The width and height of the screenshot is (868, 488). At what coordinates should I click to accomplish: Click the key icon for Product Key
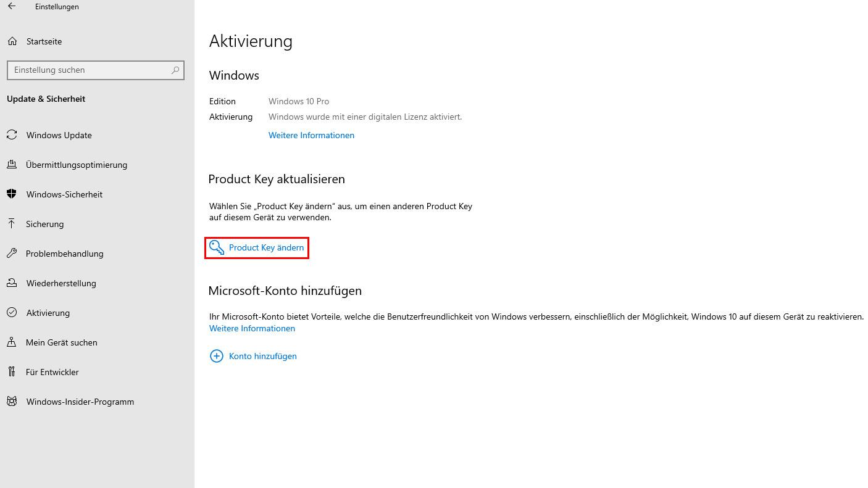[x=217, y=247]
